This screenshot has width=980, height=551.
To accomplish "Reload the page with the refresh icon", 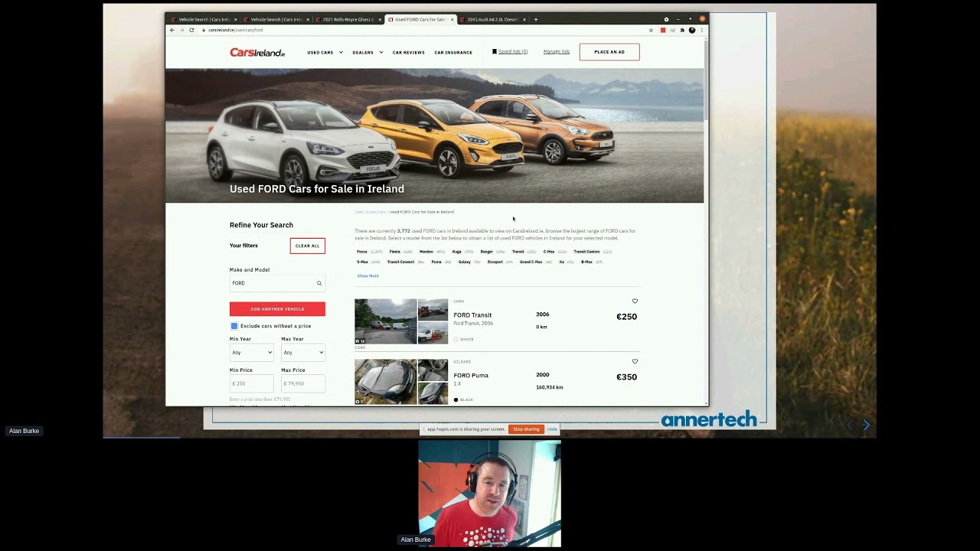I will (191, 30).
